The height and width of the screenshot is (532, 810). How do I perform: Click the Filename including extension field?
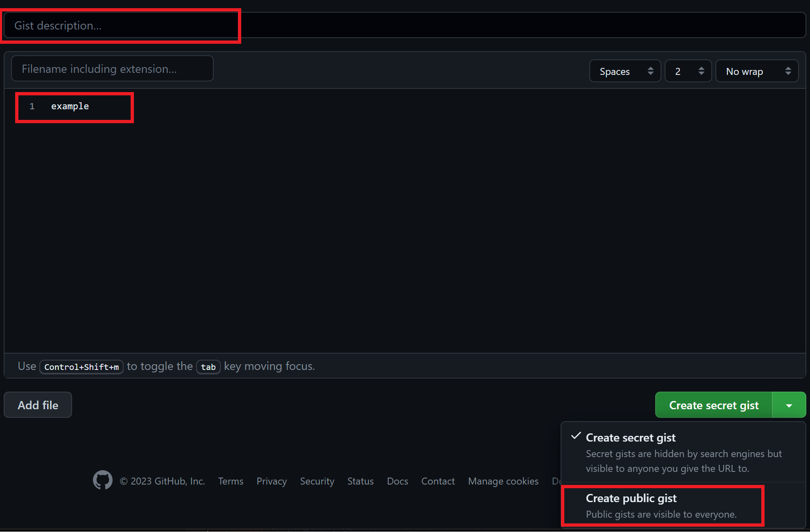112,69
